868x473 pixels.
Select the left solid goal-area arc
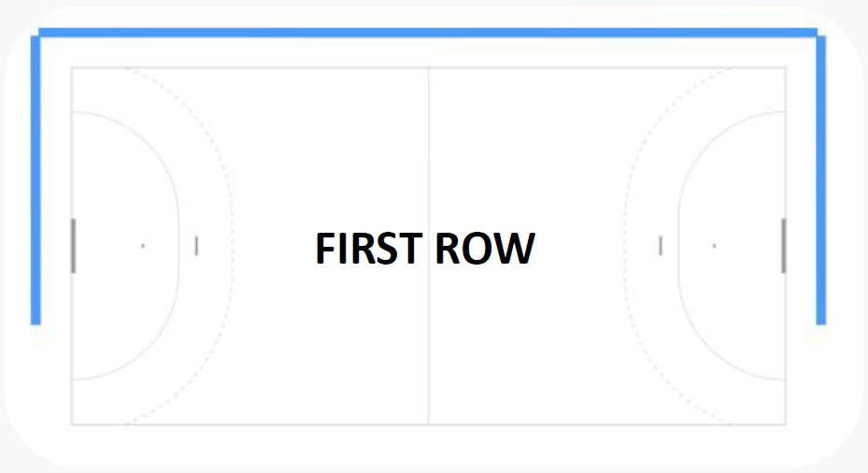(178, 246)
